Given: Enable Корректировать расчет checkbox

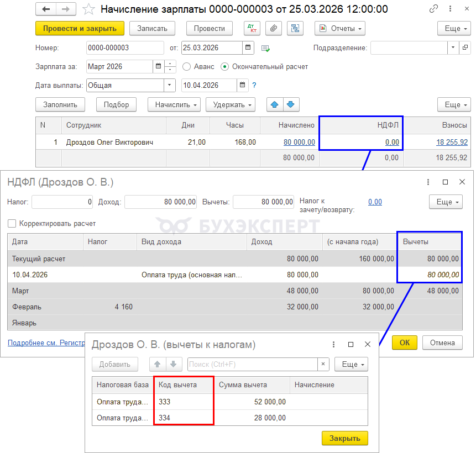Looking at the screenshot, I should point(12,224).
